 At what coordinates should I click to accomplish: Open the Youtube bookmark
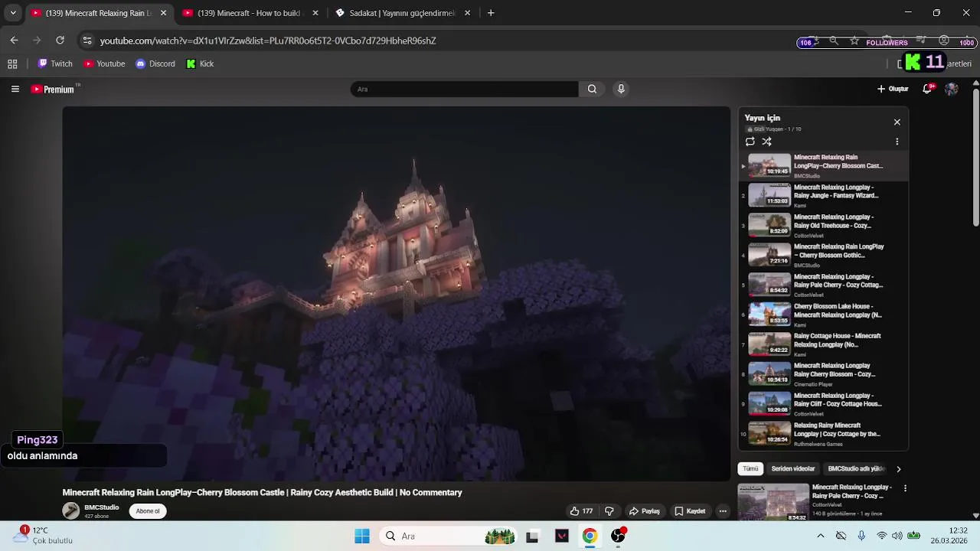click(x=104, y=64)
